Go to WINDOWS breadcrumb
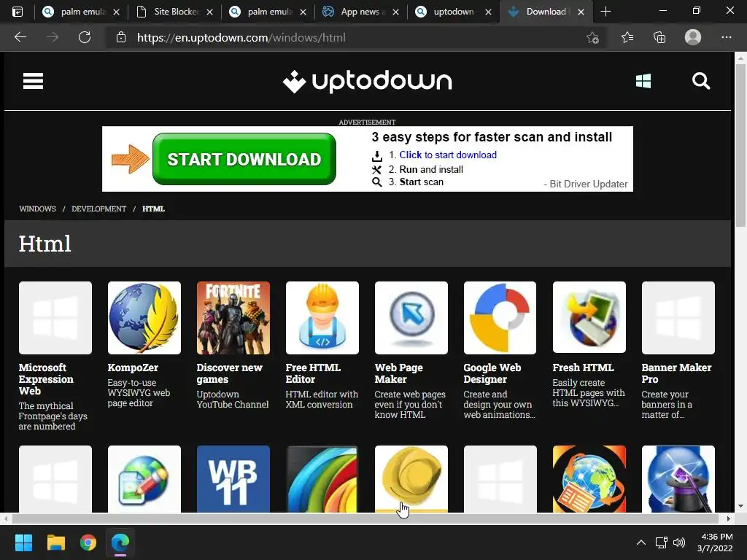The height and width of the screenshot is (560, 747). [x=38, y=209]
